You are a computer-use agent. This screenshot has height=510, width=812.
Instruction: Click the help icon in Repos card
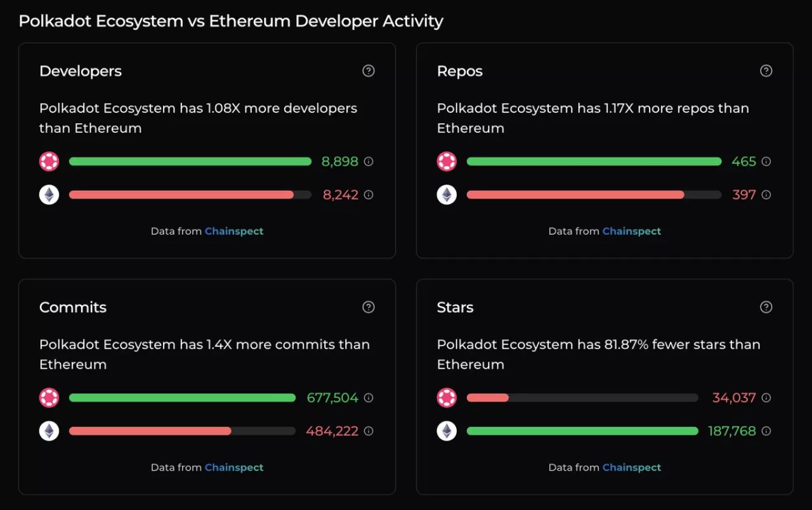click(766, 71)
